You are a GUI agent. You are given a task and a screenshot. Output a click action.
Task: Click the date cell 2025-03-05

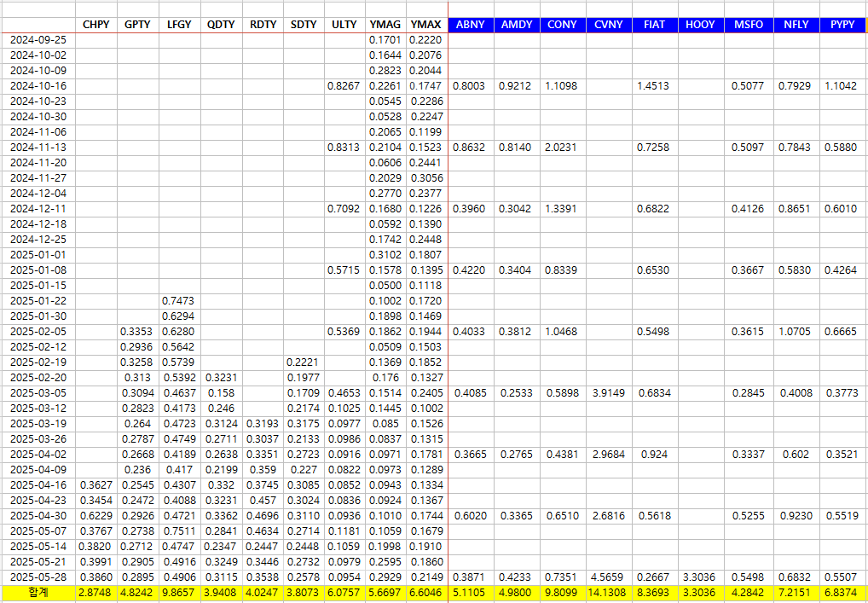[x=38, y=393]
